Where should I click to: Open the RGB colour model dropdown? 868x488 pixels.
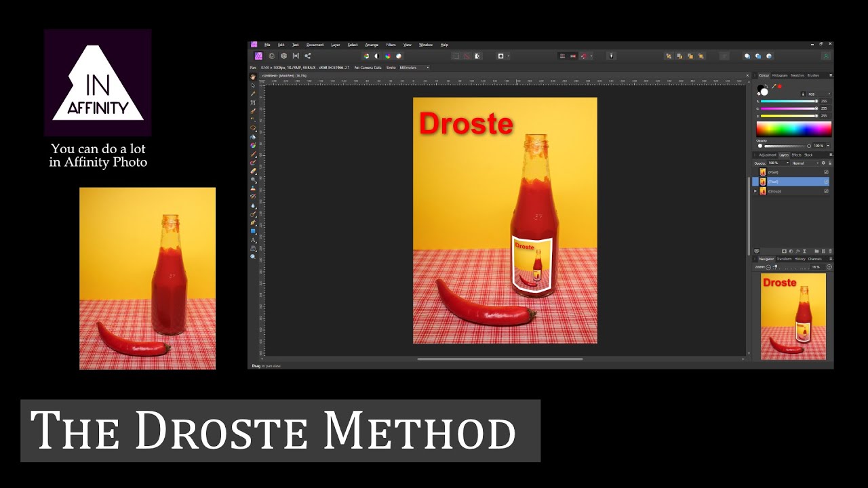click(819, 94)
